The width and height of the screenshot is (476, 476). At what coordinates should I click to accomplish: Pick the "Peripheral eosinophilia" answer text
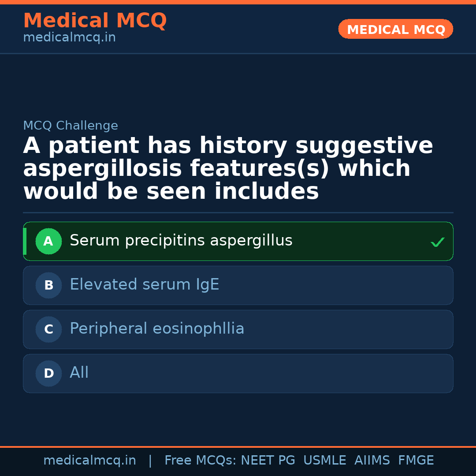156,329
